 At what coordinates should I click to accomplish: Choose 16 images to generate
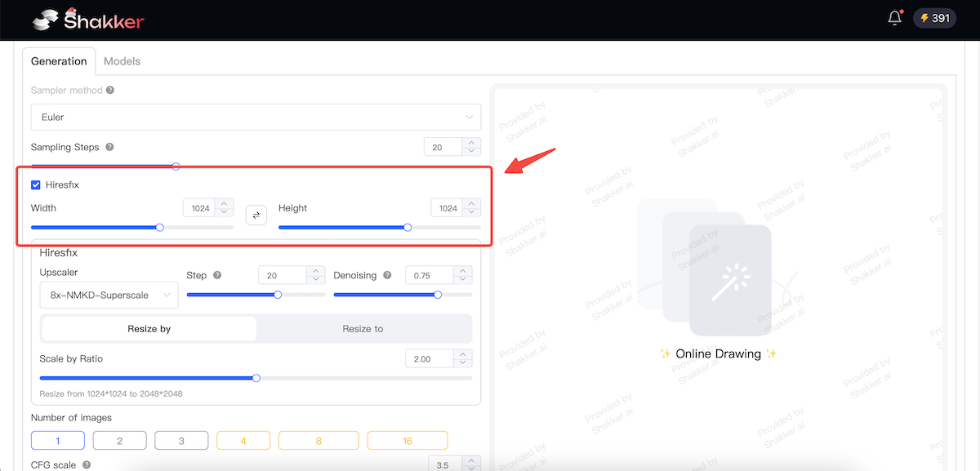coord(407,441)
